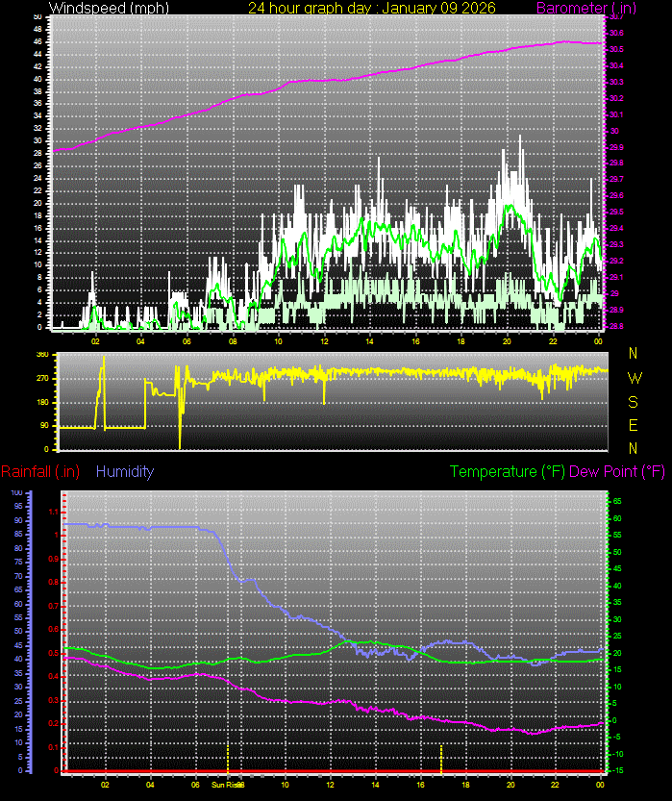Screen dimensions: 672x801
Task: Click the 'Rainfall (.in)' legend label
Action: (40, 472)
